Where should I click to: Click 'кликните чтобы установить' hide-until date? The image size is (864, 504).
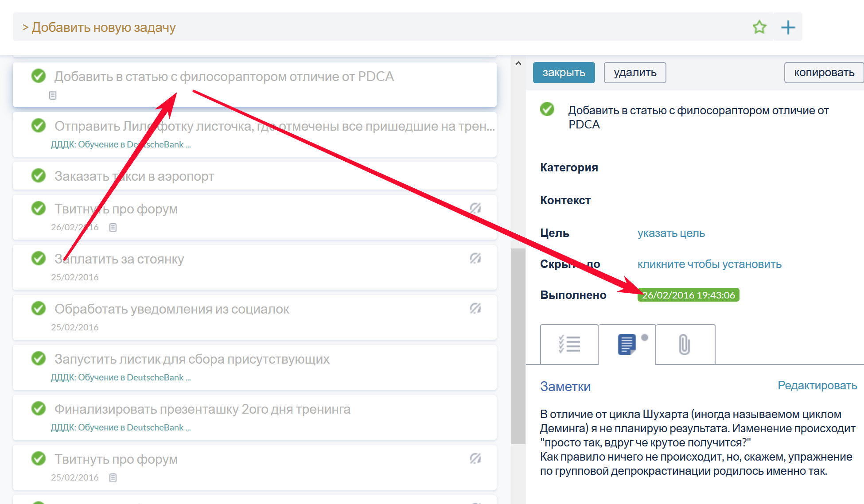[x=709, y=264]
